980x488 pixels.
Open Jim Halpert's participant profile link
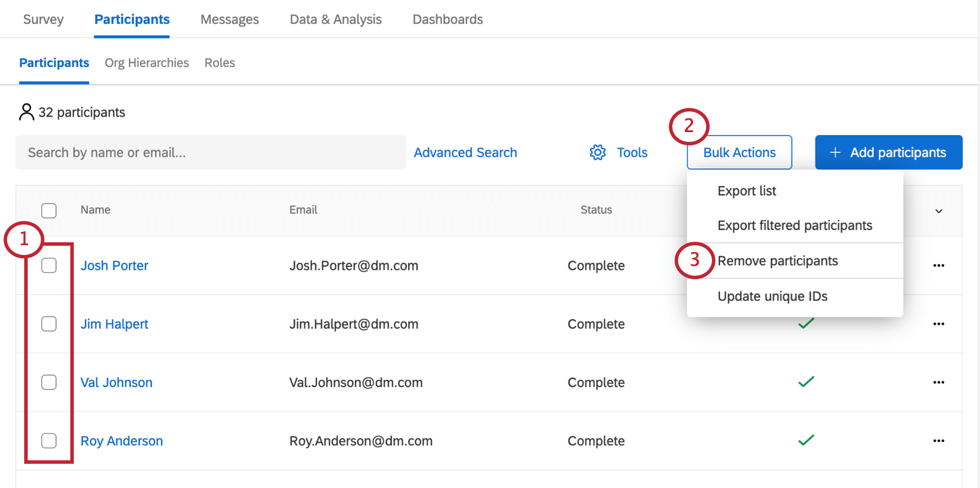coord(114,324)
